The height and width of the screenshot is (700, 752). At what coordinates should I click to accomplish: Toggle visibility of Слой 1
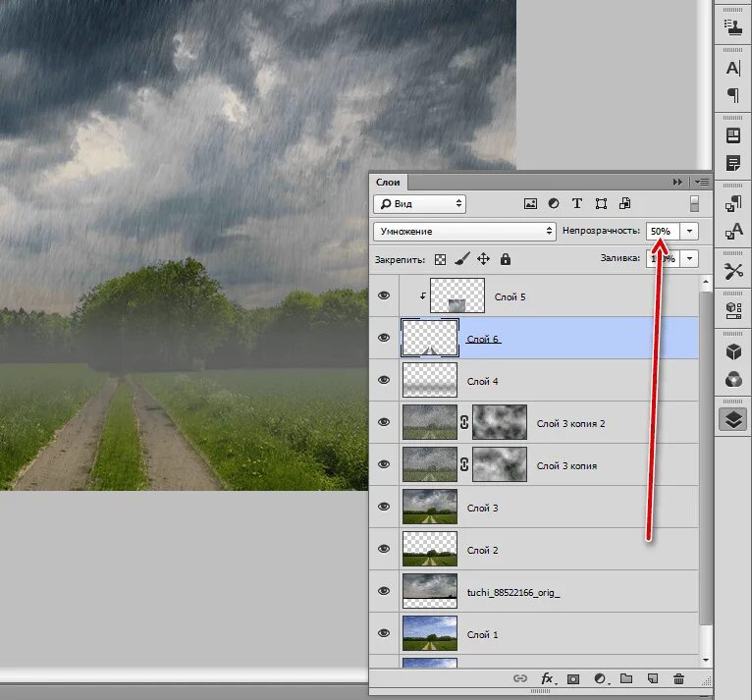[x=384, y=633]
